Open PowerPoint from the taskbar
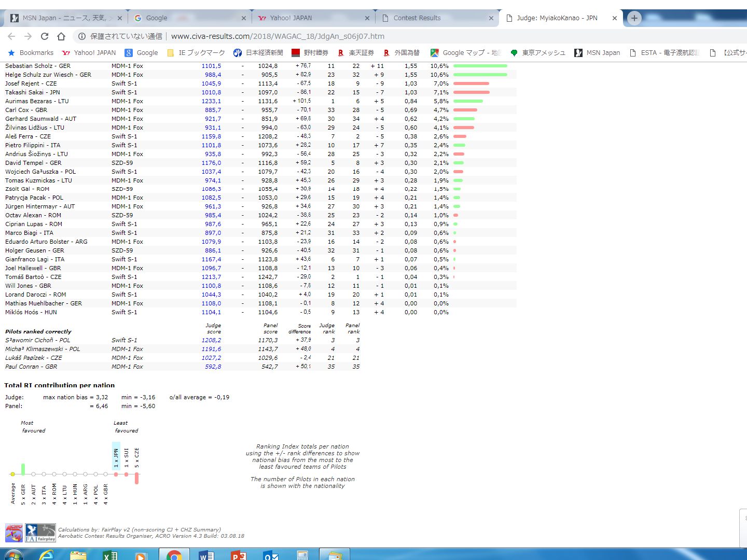Screen dimensions: 747x560 click(238, 555)
